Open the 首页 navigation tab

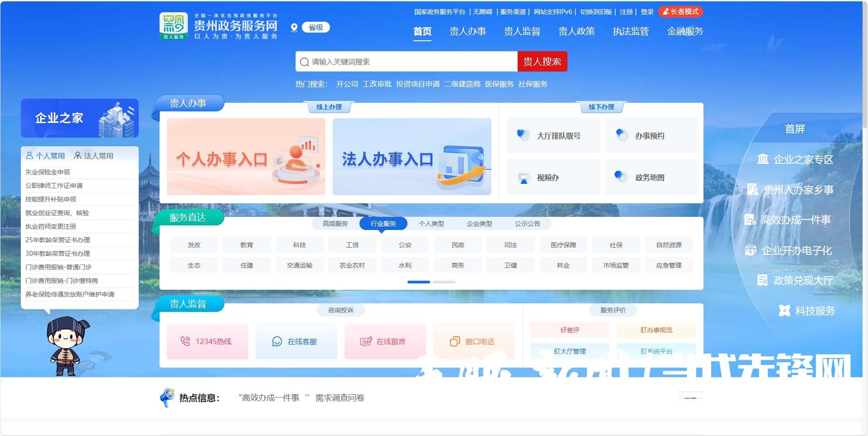(422, 31)
